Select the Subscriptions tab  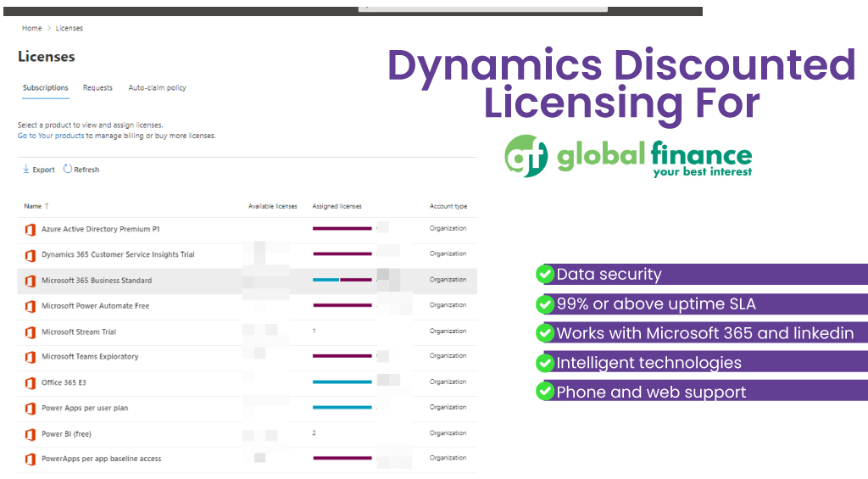tap(45, 88)
